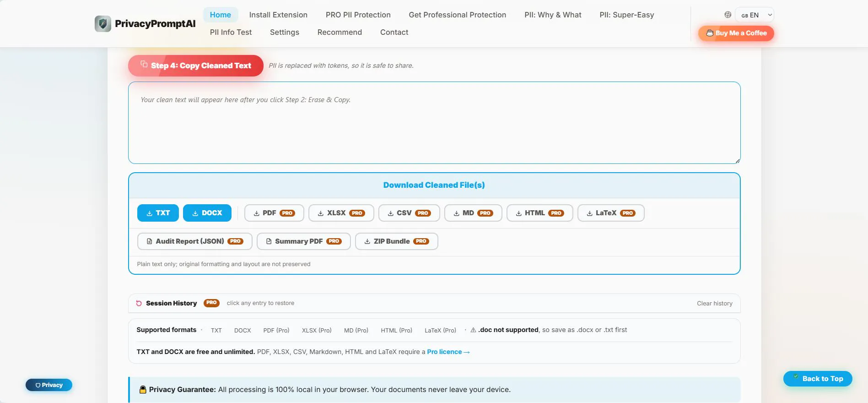
Task: Click Clear history link
Action: coord(715,304)
